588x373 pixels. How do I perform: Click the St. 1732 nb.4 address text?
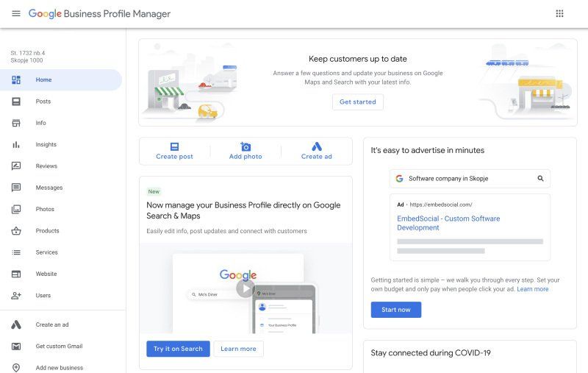(28, 53)
